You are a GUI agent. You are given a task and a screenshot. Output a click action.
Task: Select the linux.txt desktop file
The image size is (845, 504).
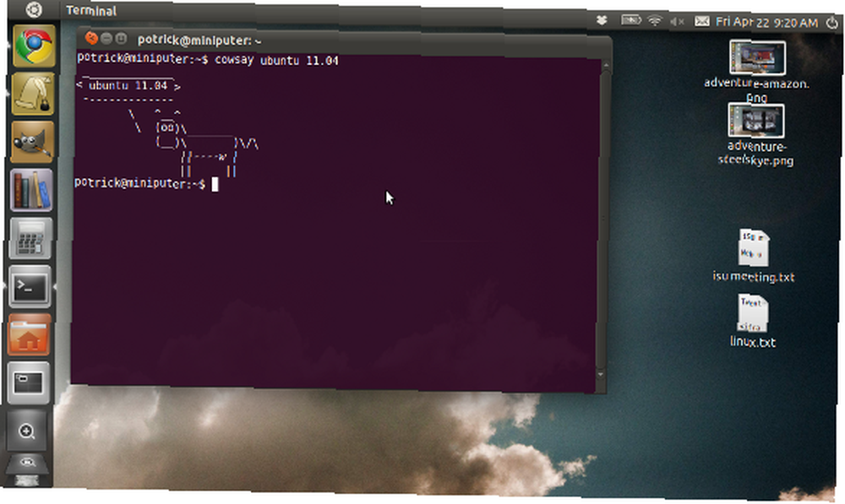pyautogui.click(x=753, y=321)
